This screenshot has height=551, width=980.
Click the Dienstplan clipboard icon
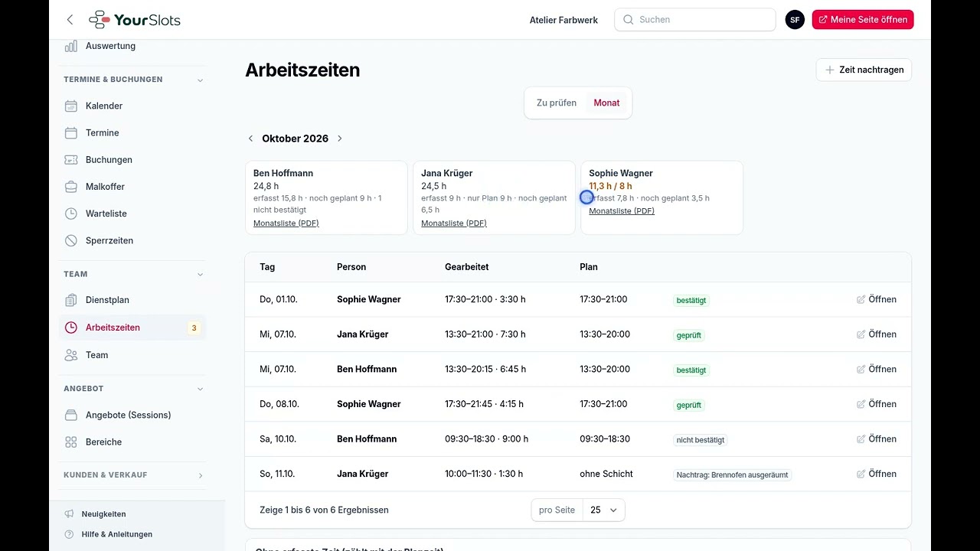pos(71,300)
